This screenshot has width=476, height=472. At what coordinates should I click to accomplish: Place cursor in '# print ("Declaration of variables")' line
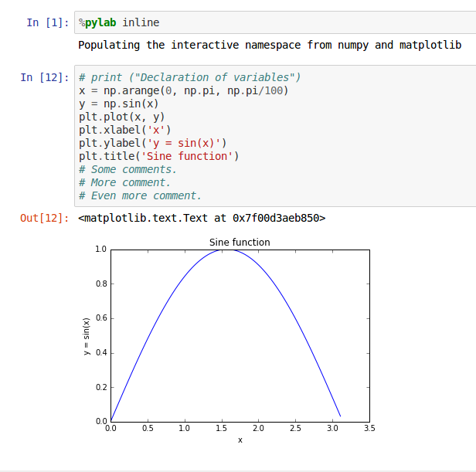(x=190, y=77)
